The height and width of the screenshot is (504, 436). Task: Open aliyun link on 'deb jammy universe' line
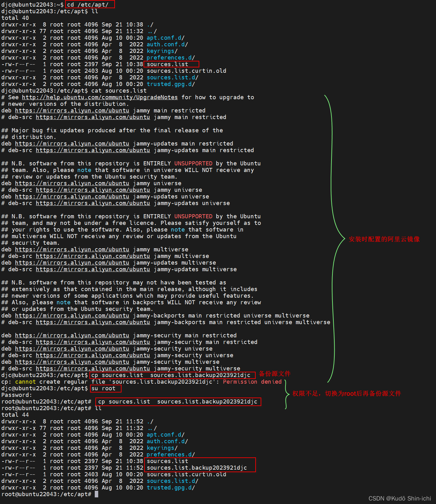[x=72, y=183]
